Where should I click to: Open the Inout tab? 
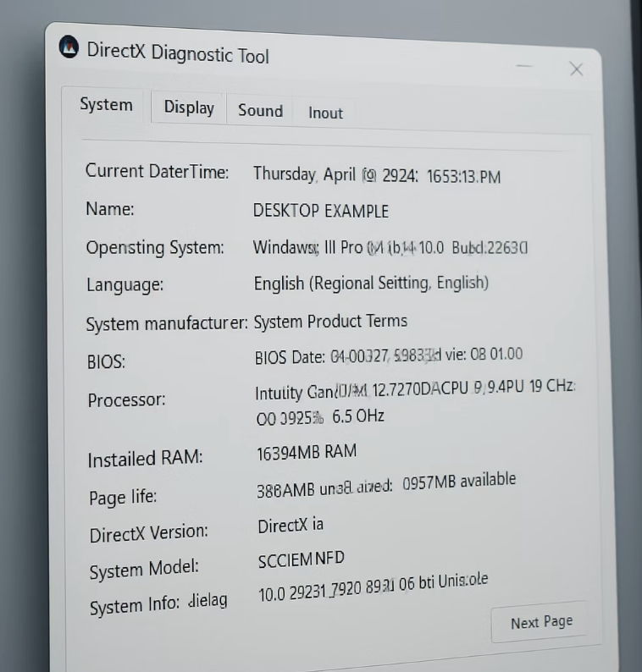click(325, 113)
